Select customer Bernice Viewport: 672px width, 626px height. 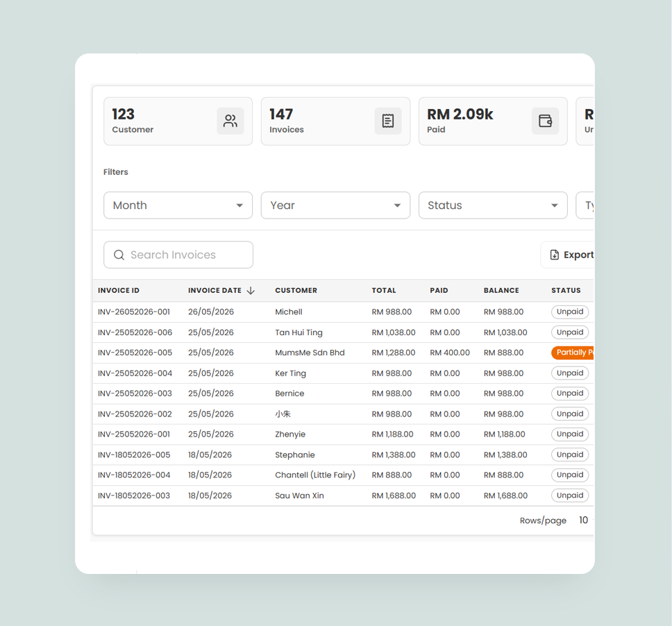click(x=289, y=394)
